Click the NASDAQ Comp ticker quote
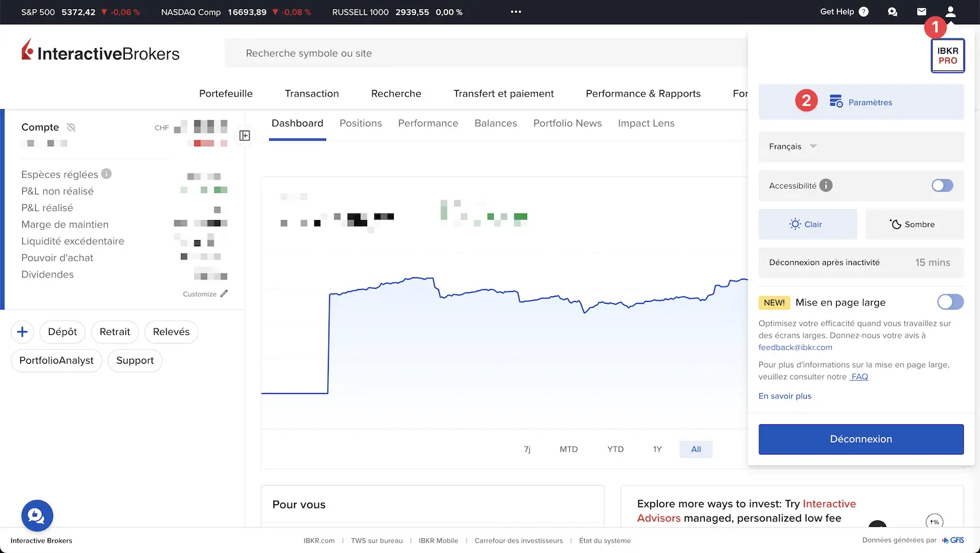Screen dimensions: 980x553 click(236, 12)
